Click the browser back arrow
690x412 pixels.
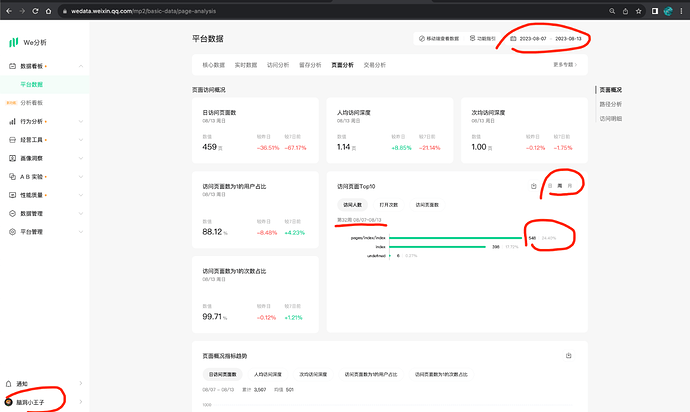coord(9,11)
